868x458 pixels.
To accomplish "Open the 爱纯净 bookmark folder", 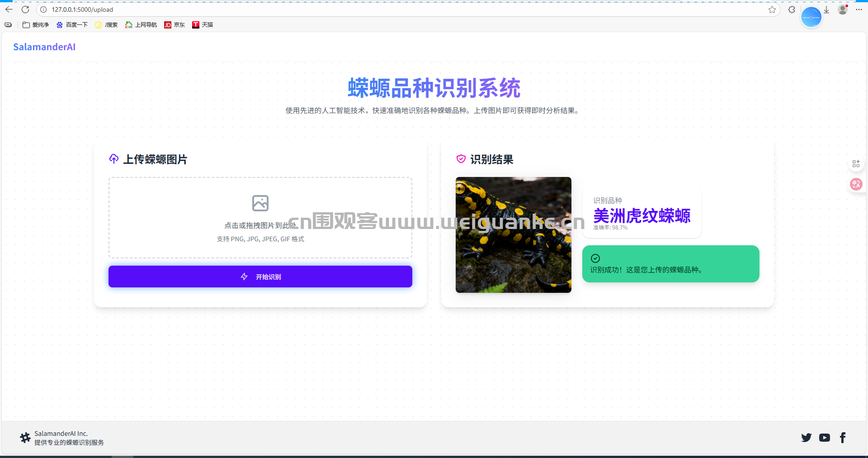I will click(x=36, y=25).
